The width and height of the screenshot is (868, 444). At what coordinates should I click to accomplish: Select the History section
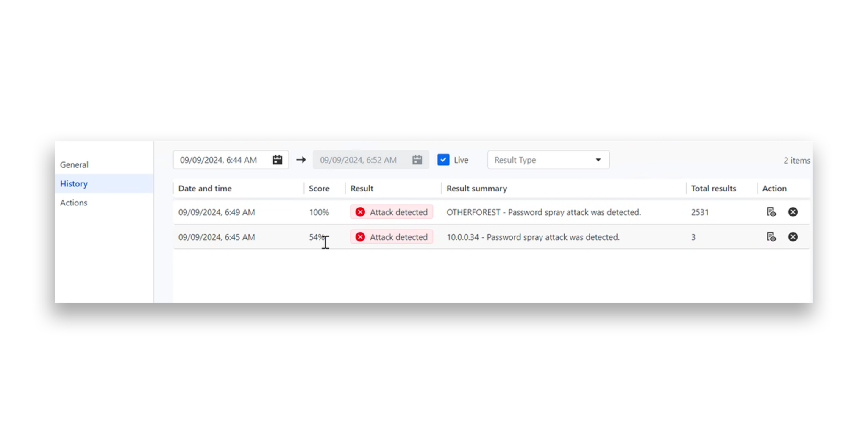73,183
